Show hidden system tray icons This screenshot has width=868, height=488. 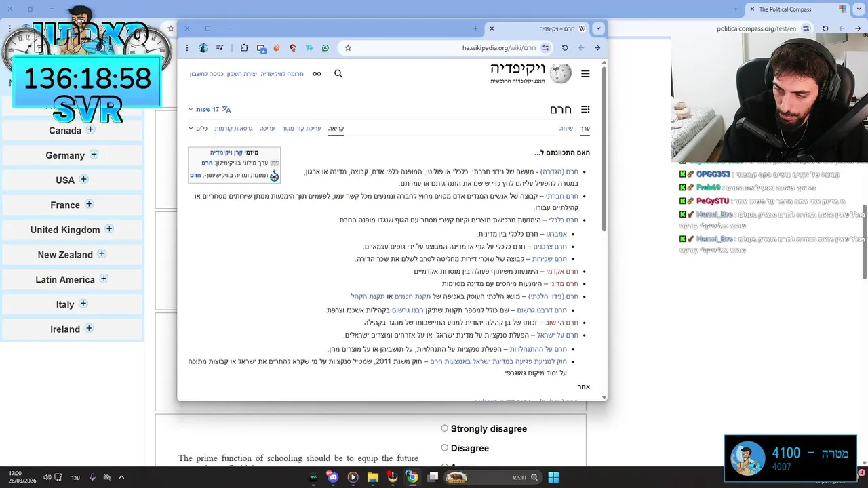121,477
